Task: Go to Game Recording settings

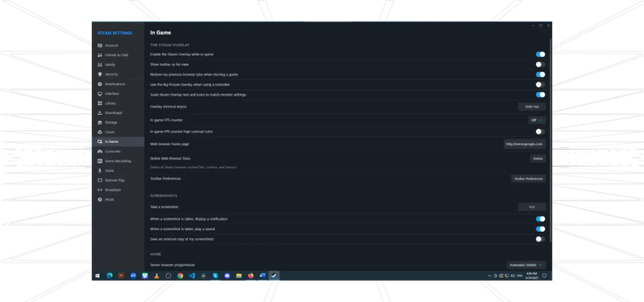Action: click(118, 161)
